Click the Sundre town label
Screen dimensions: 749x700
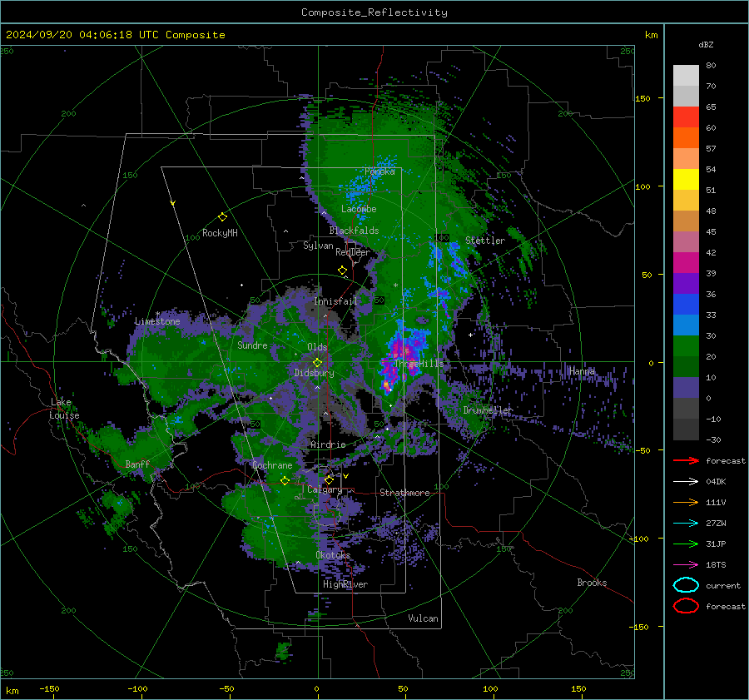pos(252,345)
